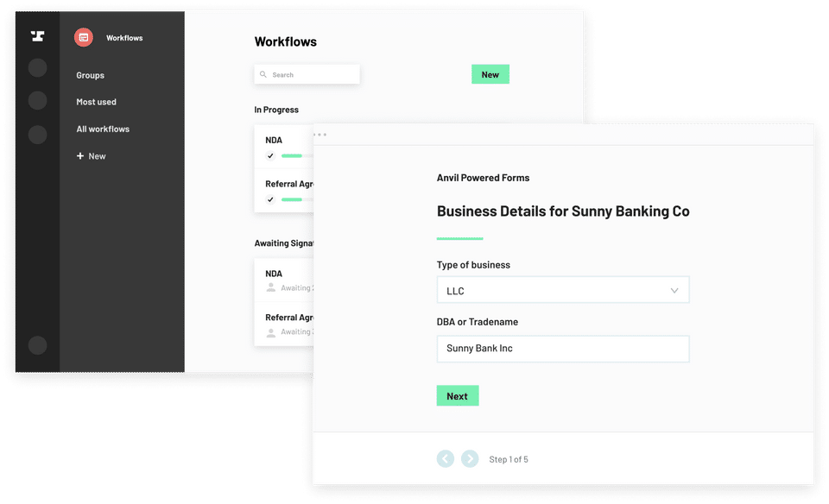Click the Referral Agreement progress bar

click(297, 199)
